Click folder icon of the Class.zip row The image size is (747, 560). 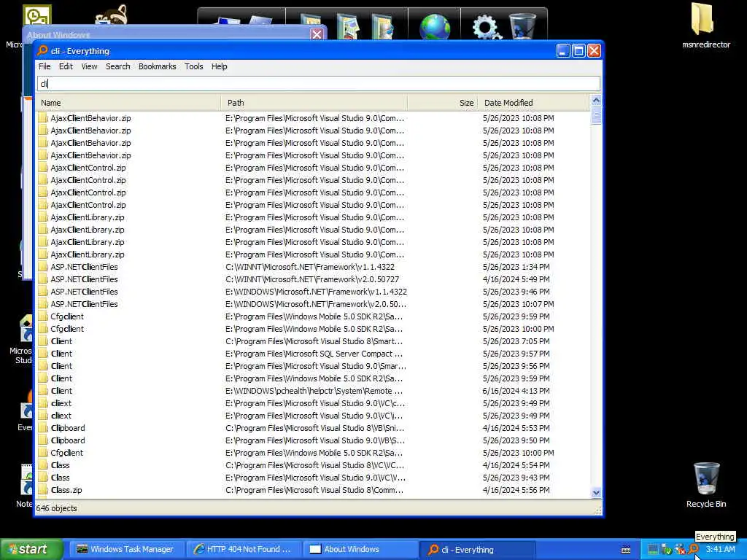(x=43, y=490)
